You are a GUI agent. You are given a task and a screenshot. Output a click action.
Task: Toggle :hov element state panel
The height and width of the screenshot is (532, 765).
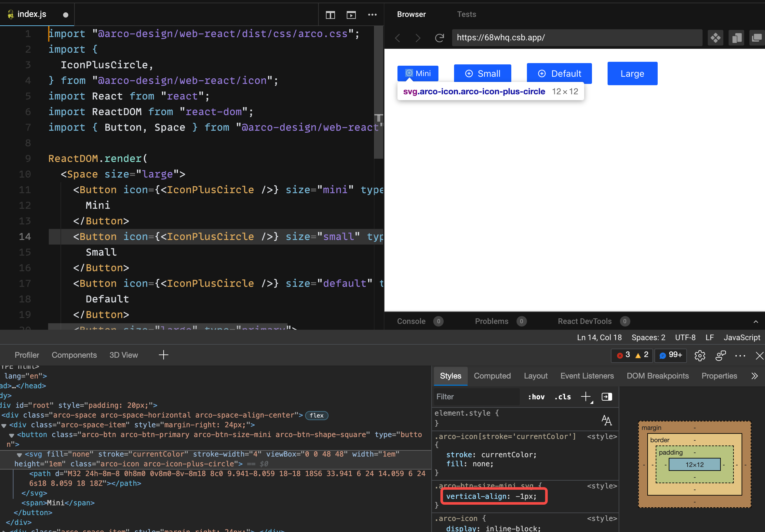click(536, 397)
